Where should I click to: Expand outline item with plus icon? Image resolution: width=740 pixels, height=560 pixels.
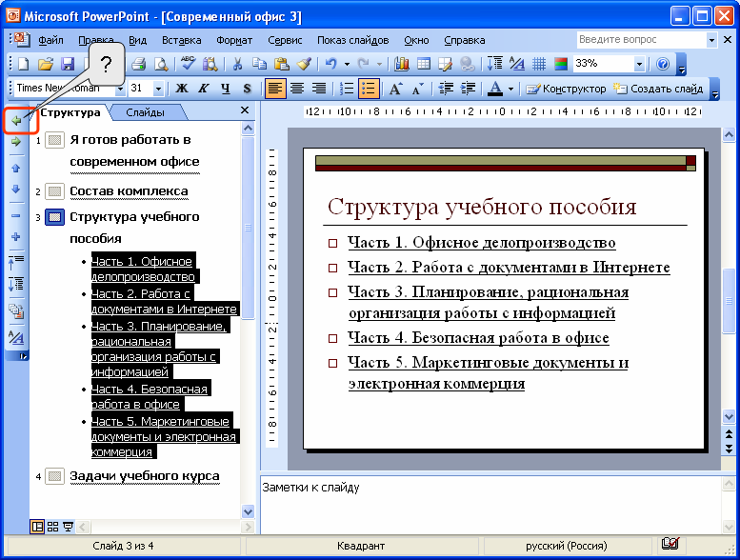click(15, 237)
